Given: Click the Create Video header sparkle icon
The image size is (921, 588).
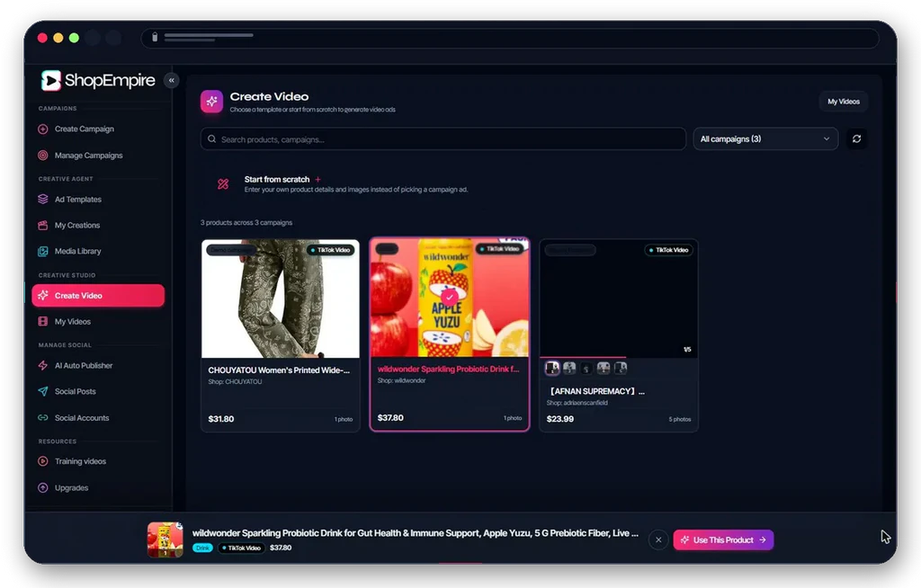Looking at the screenshot, I should coord(211,102).
